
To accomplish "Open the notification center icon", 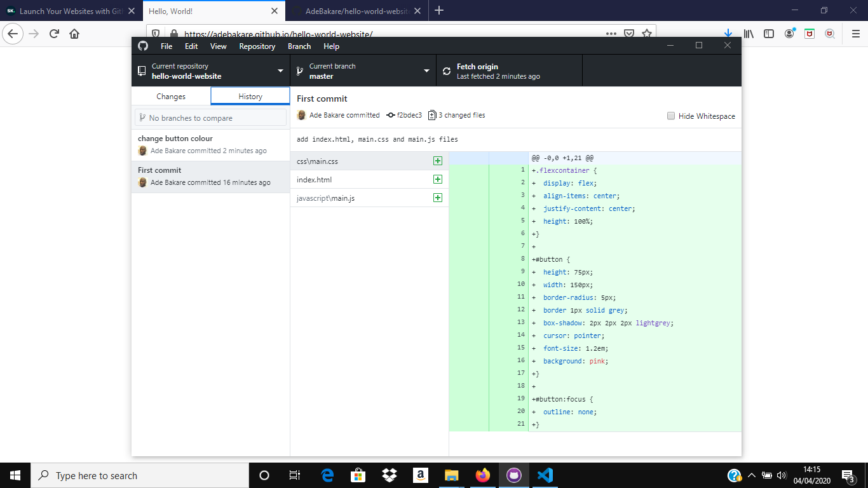I will point(848,475).
